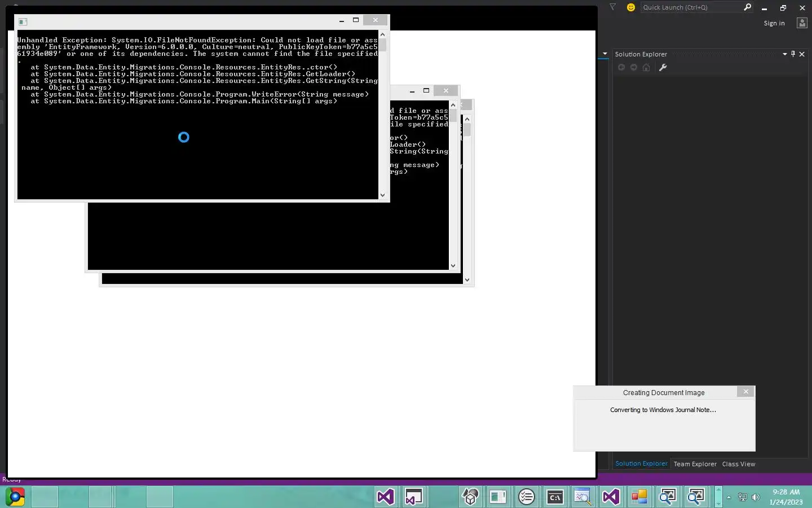Switch to the Class View tab
This screenshot has height=508, width=812.
click(739, 464)
